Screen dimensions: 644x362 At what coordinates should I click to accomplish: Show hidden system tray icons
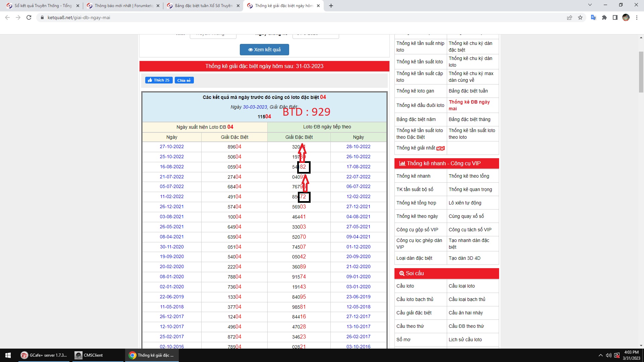[600, 355]
